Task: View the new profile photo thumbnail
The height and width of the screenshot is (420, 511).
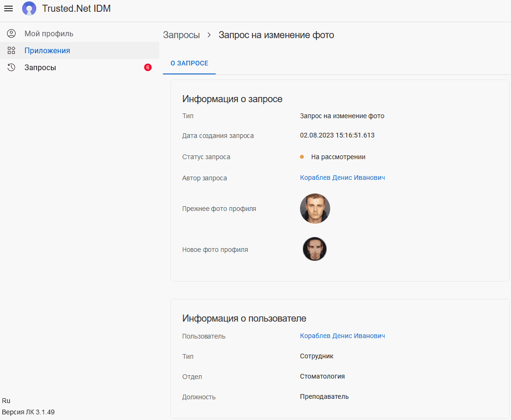Action: pyautogui.click(x=315, y=249)
